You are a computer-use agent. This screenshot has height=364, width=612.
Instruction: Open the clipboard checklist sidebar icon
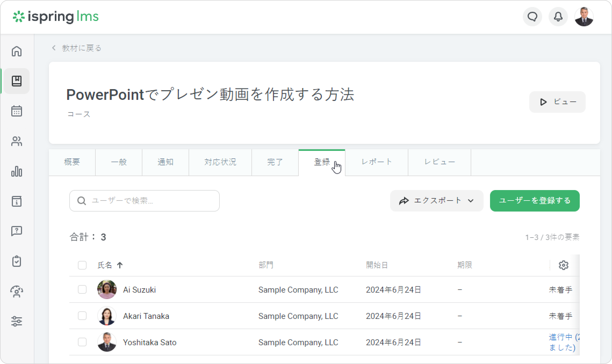click(x=17, y=261)
